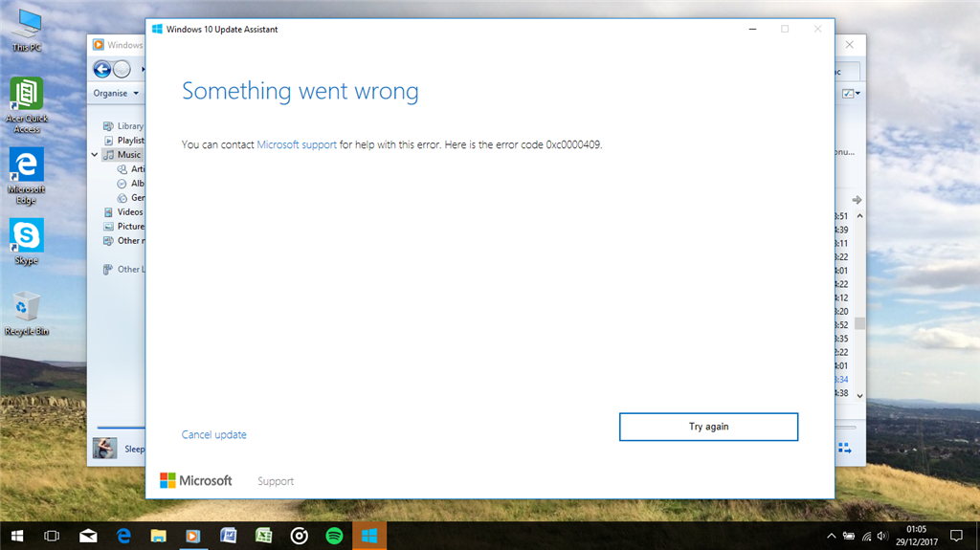Open the Mail app on the taskbar
980x550 pixels.
(88, 536)
